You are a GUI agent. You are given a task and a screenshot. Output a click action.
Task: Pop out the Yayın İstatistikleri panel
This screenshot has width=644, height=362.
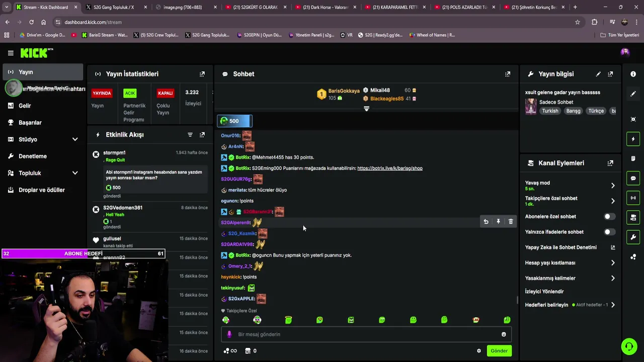tap(202, 74)
